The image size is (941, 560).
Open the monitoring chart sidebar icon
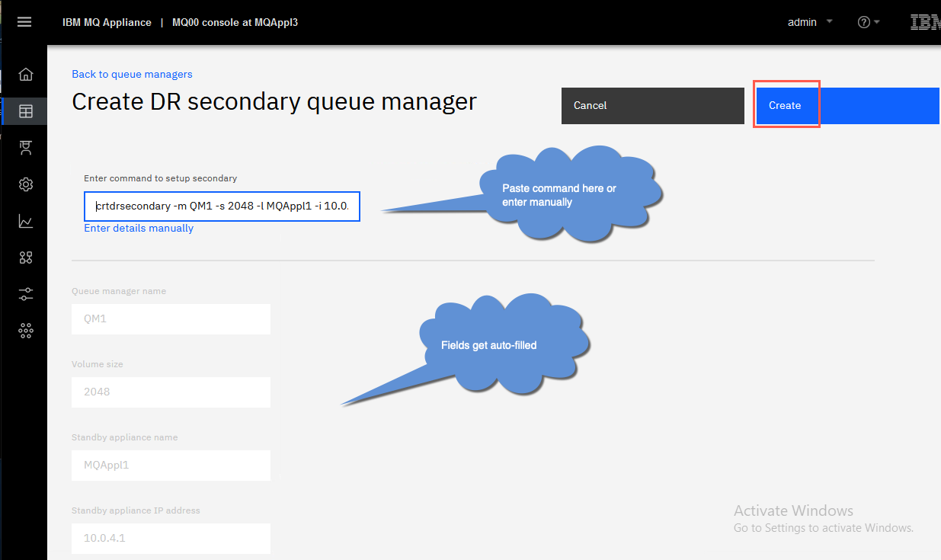pyautogui.click(x=26, y=221)
